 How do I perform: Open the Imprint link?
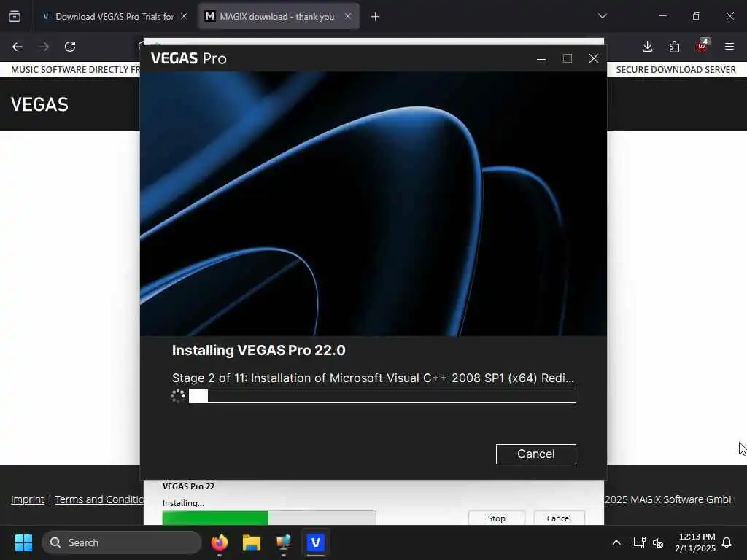coord(28,499)
